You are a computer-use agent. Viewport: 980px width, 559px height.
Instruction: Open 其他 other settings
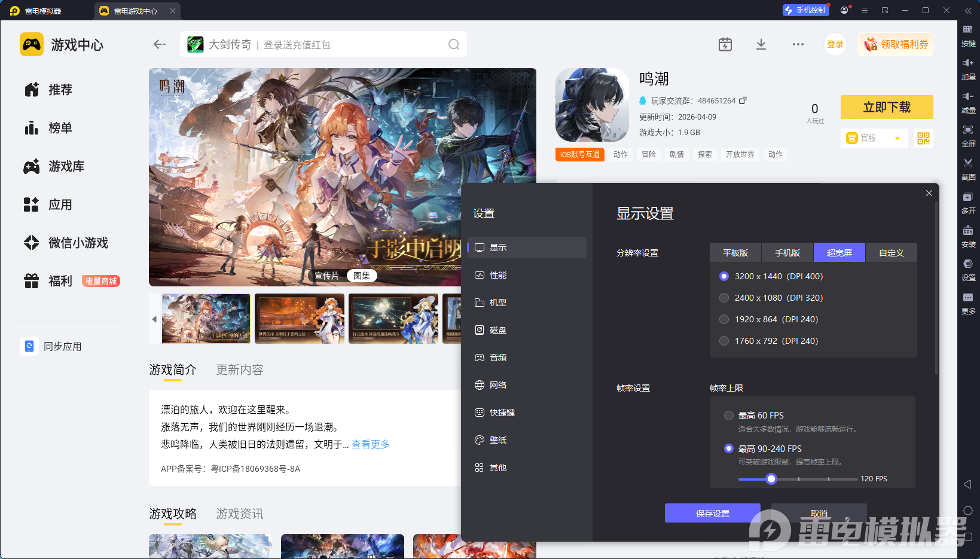click(527, 468)
